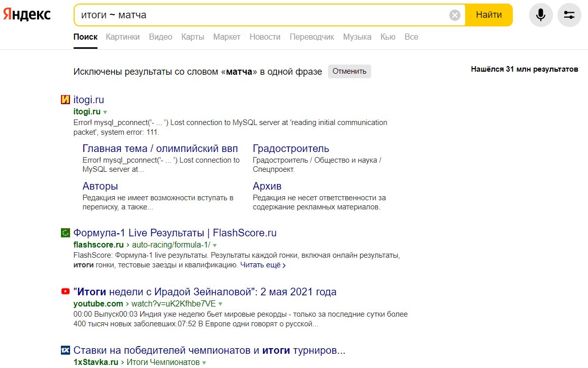This screenshot has height=368, width=588.
Task: Show all services via Все tab
Action: click(x=411, y=37)
